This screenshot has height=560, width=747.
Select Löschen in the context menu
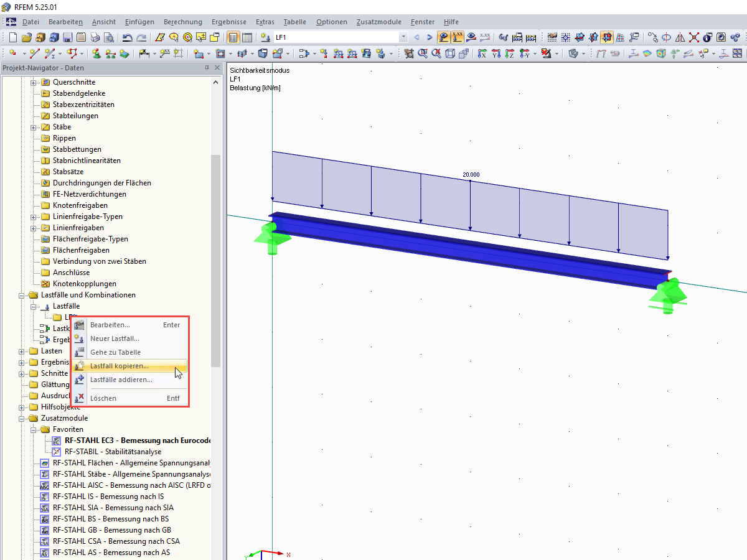(129, 398)
